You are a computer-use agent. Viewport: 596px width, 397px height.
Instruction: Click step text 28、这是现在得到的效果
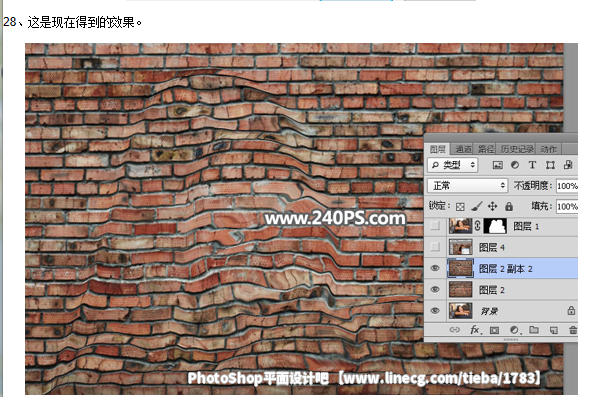pos(72,22)
